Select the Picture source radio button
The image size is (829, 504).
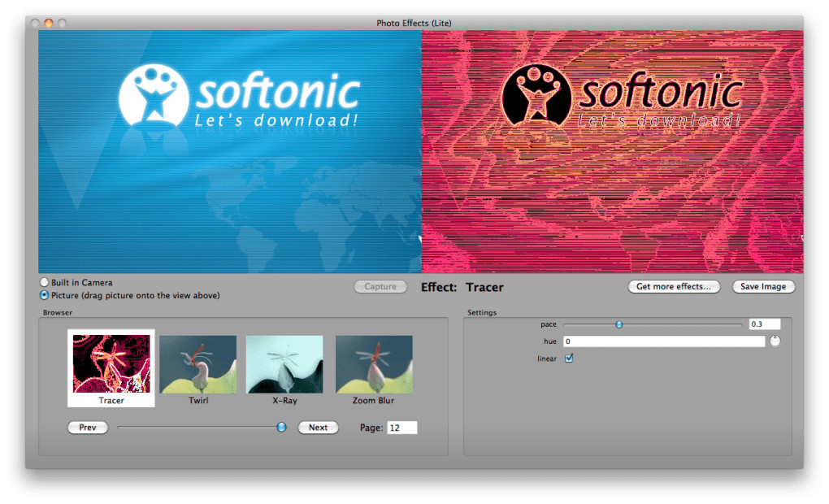pos(45,295)
